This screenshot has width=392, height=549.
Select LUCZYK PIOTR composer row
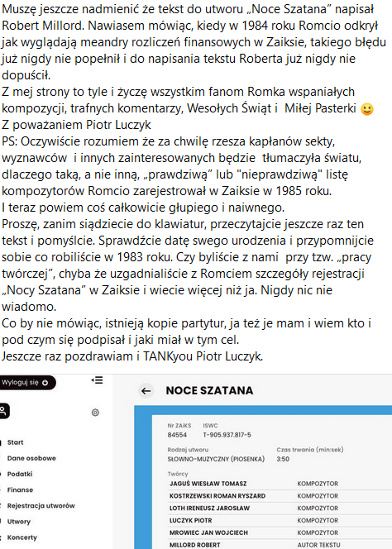pyautogui.click(x=280, y=520)
